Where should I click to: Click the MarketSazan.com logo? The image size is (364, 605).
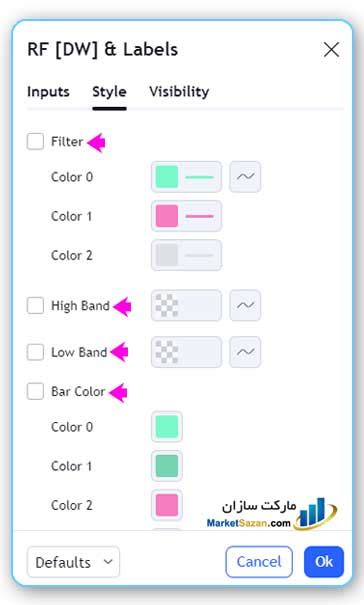[272, 514]
